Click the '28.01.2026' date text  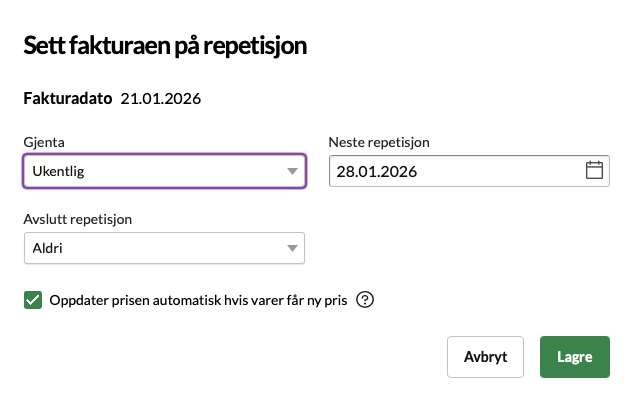(376, 171)
